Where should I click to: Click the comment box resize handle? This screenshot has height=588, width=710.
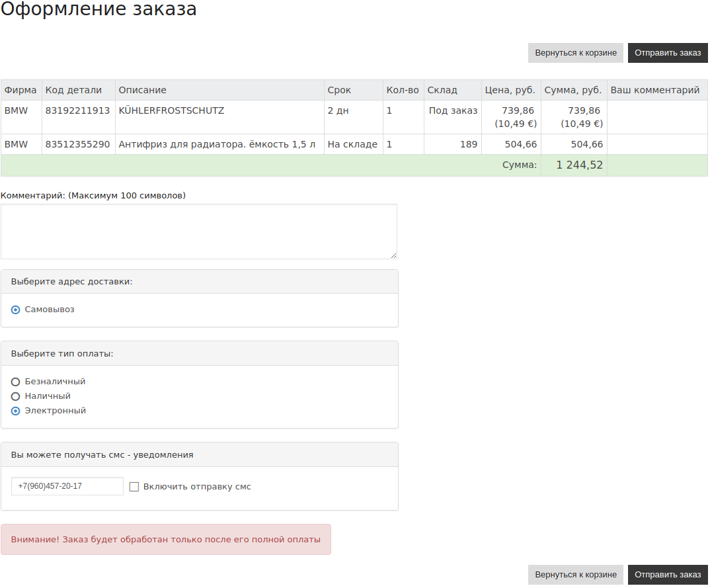click(x=393, y=255)
